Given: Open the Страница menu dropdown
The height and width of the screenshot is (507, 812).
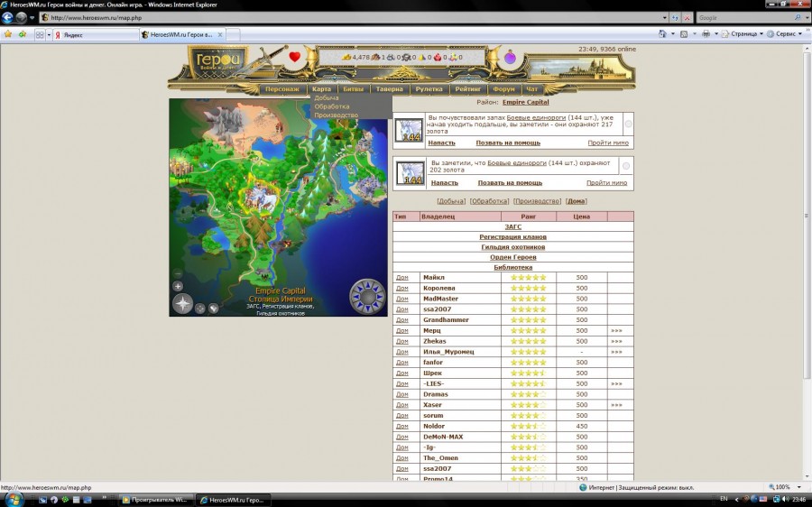Looking at the screenshot, I should (x=743, y=33).
